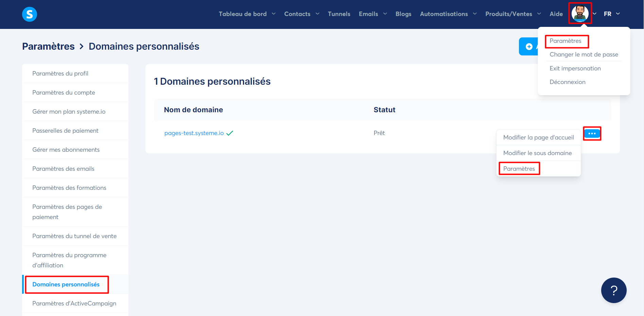
Task: Go to Blogs in the top navigation
Action: pyautogui.click(x=403, y=14)
